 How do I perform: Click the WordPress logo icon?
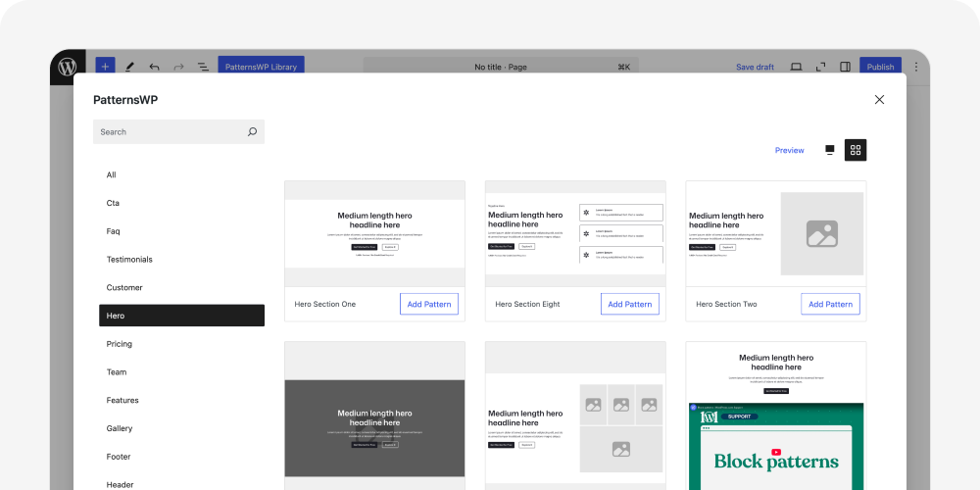tap(68, 67)
